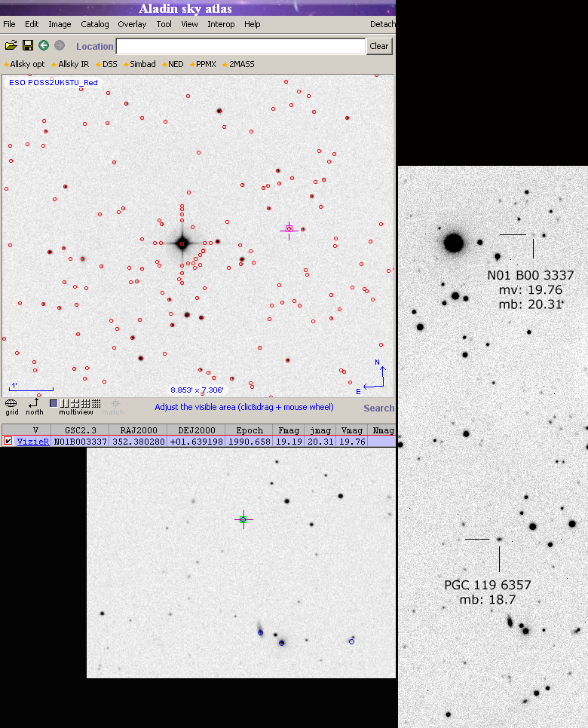Expand the Tool menu
This screenshot has width=588, height=728.
coord(164,24)
